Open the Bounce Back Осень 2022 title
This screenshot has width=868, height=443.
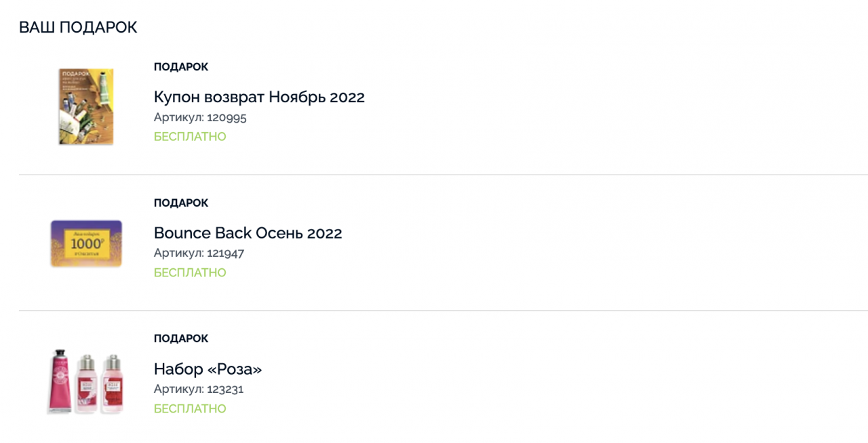248,233
